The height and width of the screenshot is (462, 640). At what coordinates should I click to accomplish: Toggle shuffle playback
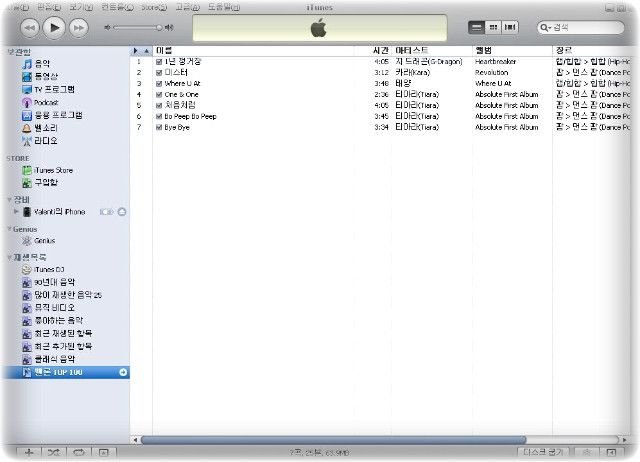[x=54, y=452]
